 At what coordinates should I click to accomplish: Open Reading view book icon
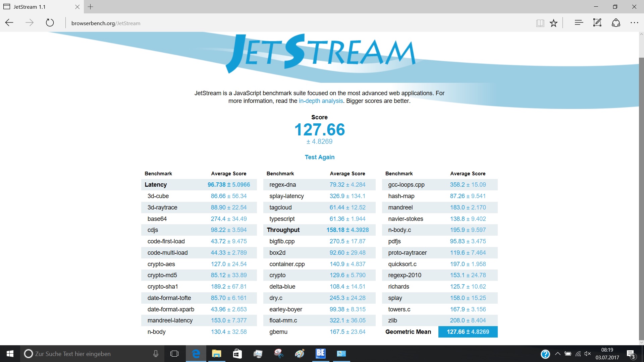[x=540, y=23]
